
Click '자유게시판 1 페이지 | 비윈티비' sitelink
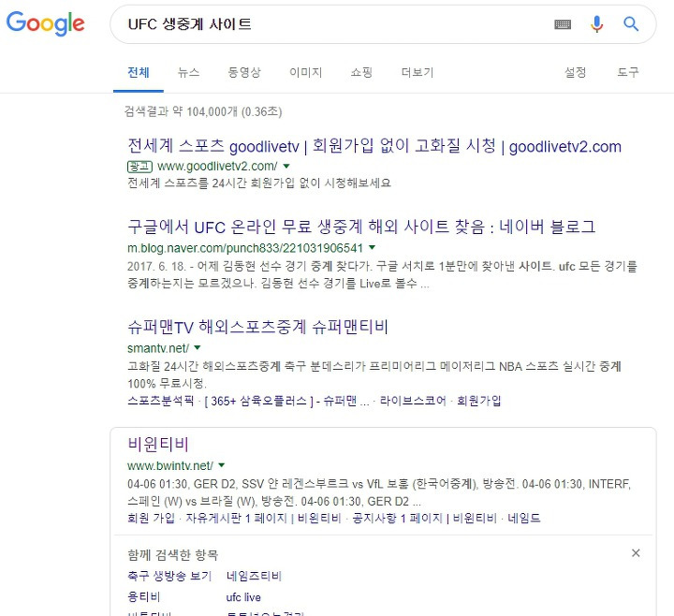(x=263, y=518)
